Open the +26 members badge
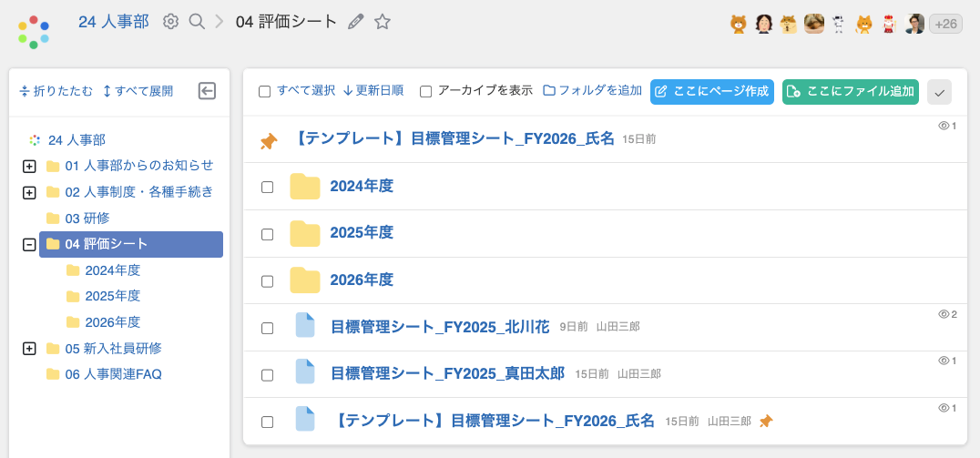Screen dimensions: 980x458 tap(945, 24)
